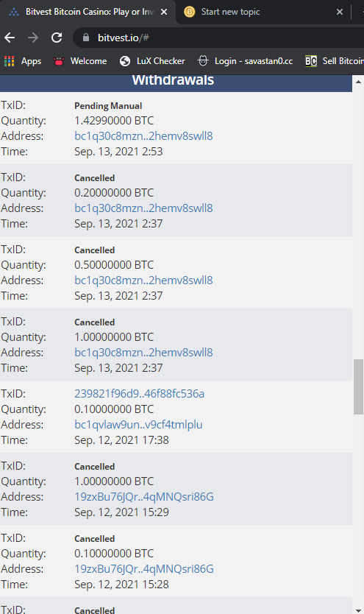This screenshot has height=614, width=364.
Task: Open TxID 239821f96d..46f88fc536a link
Action: pyautogui.click(x=140, y=394)
